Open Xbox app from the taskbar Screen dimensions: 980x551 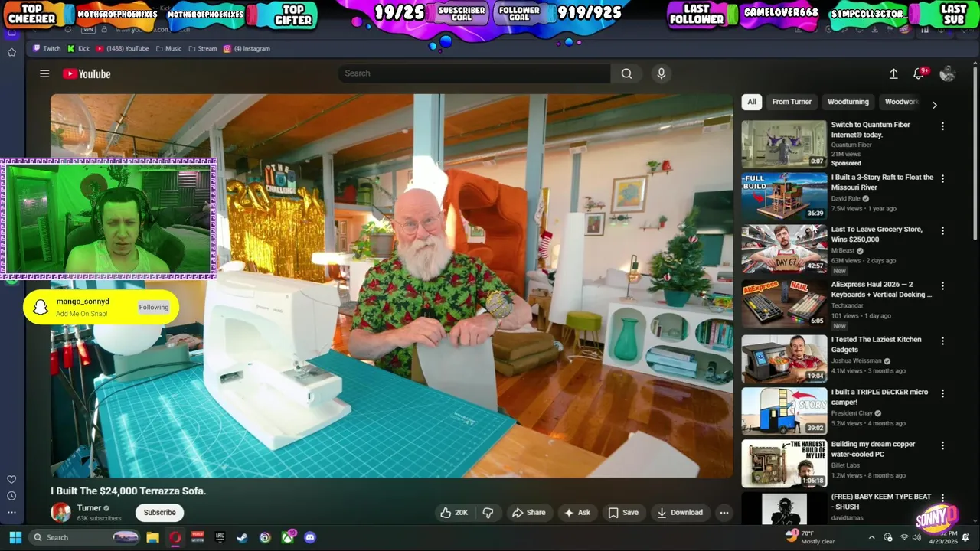tap(287, 537)
